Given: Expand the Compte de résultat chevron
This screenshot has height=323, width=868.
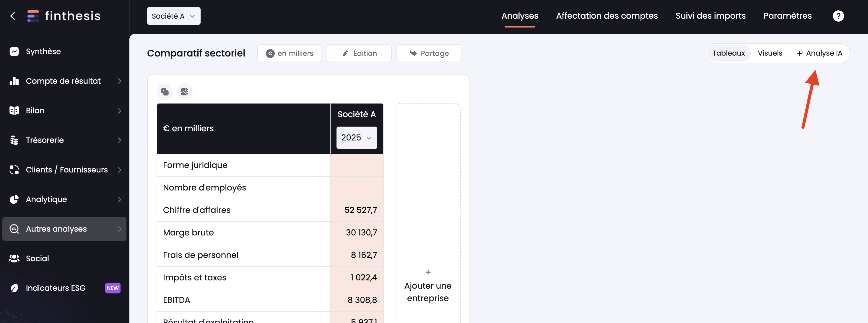Looking at the screenshot, I should [x=119, y=81].
